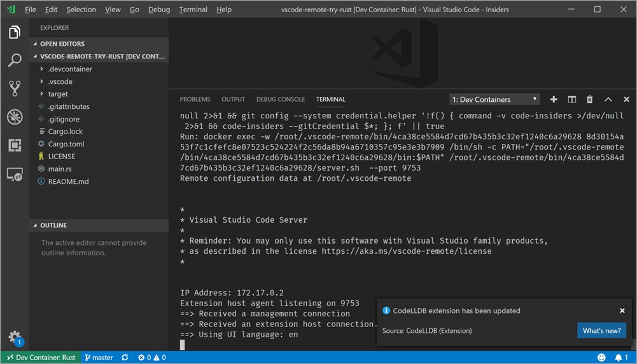This screenshot has width=637, height=364.
Task: Open the Dev Containers terminal dropdown
Action: 494,99
